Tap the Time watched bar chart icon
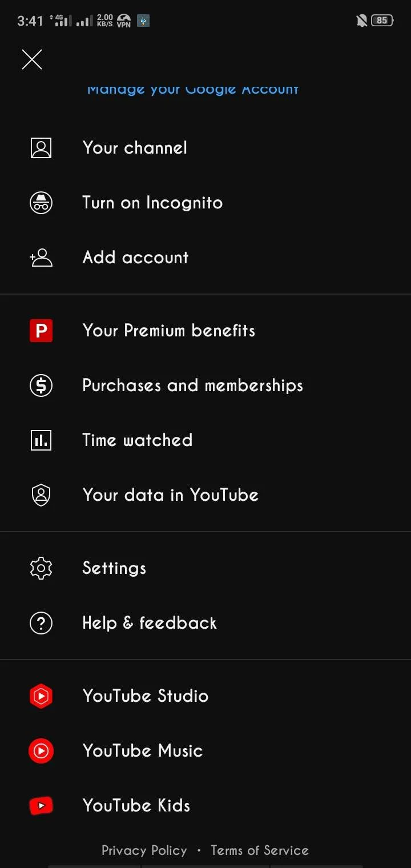Image resolution: width=411 pixels, height=868 pixels. pos(41,440)
